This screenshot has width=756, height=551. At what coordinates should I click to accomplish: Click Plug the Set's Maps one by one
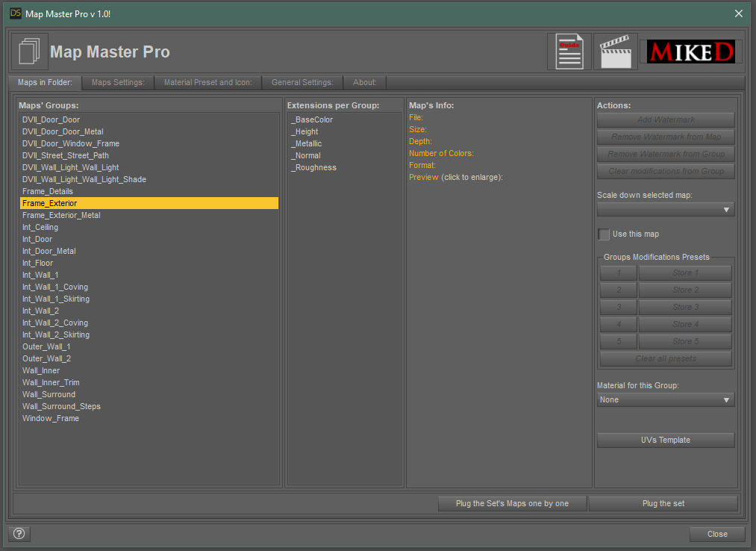(512, 503)
